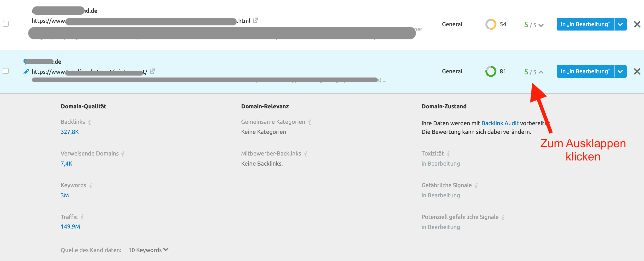The image size is (644, 261).
Task: Collapse 5/5 rating in highlighted row
Action: 534,72
